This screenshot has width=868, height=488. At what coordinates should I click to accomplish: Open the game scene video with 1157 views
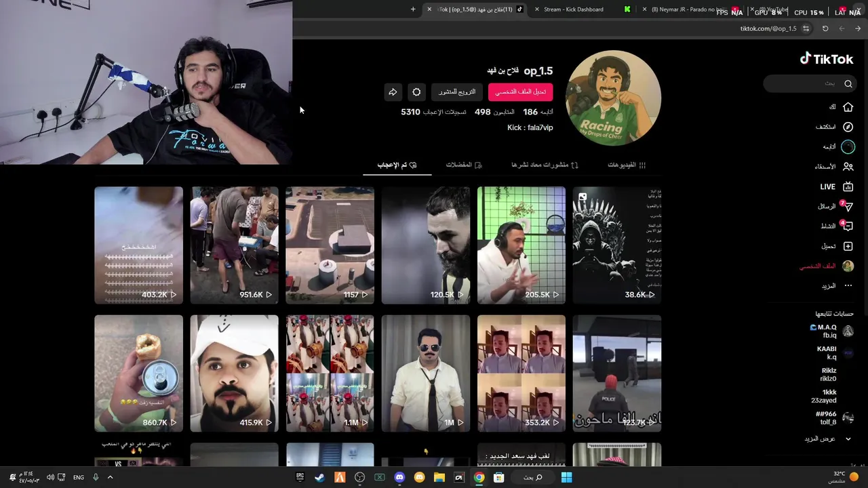tap(330, 245)
